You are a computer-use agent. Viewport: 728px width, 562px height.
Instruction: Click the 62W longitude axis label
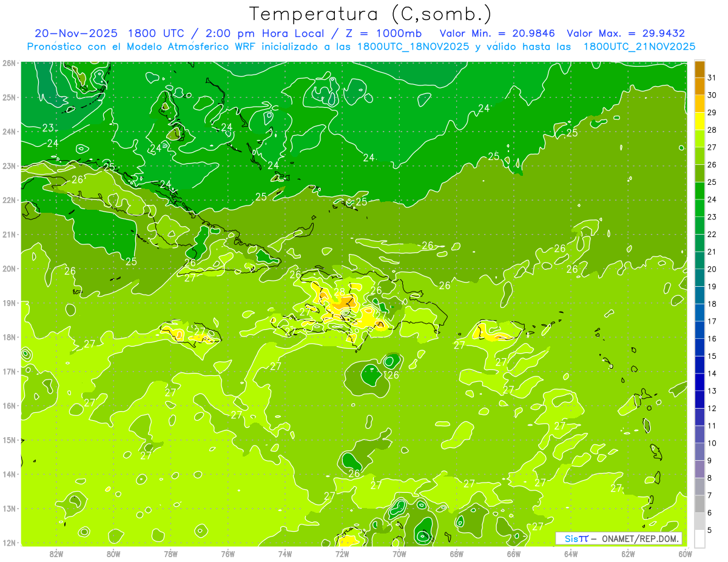click(x=629, y=554)
